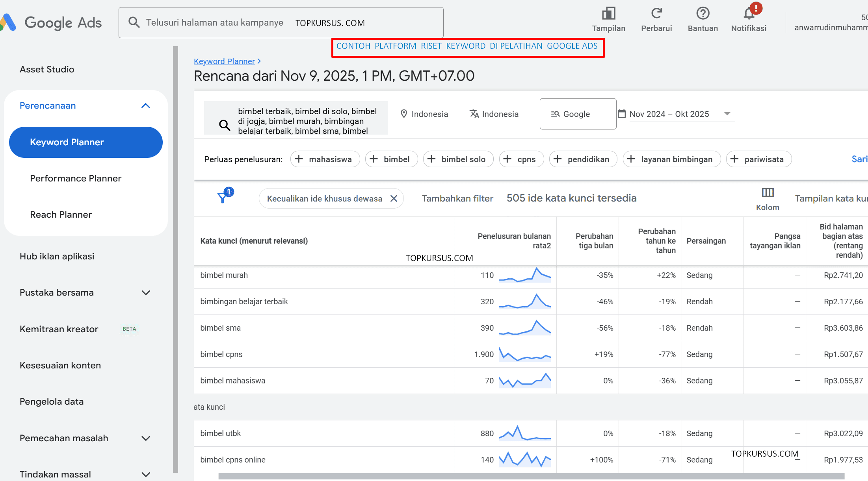Click the horizontal scrollbar below the table
The image size is (868, 481).
point(531,476)
